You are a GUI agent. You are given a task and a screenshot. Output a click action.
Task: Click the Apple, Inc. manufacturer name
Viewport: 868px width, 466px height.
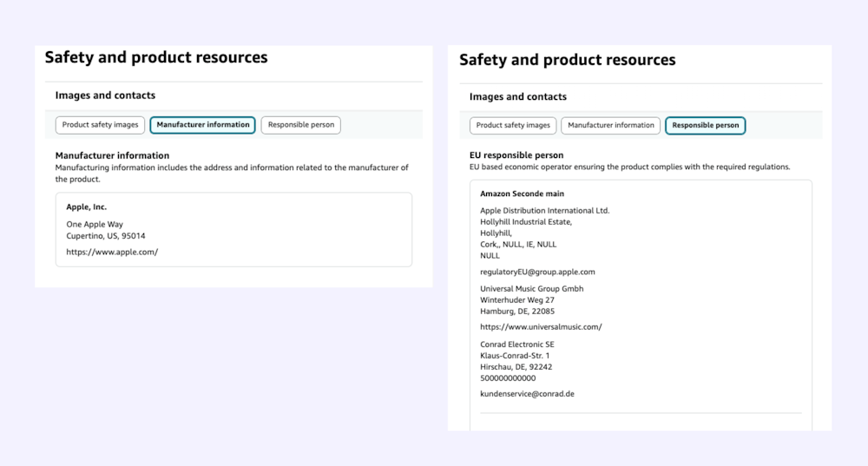pyautogui.click(x=86, y=207)
